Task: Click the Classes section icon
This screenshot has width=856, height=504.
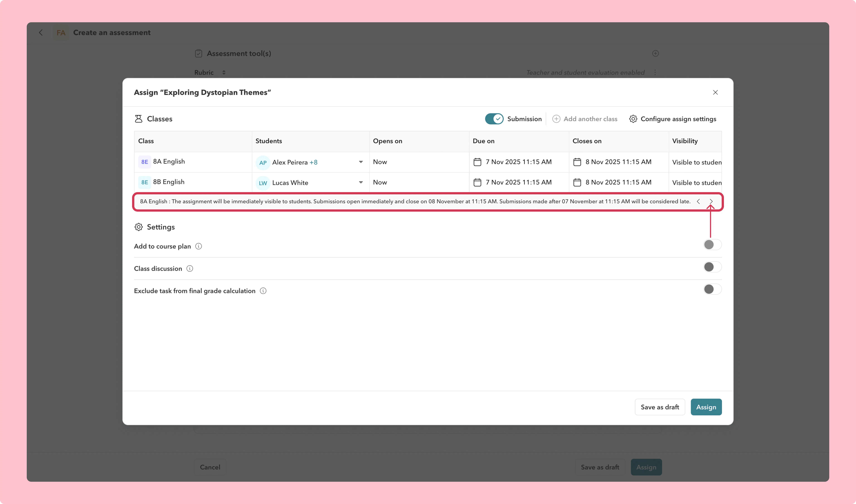Action: 138,119
